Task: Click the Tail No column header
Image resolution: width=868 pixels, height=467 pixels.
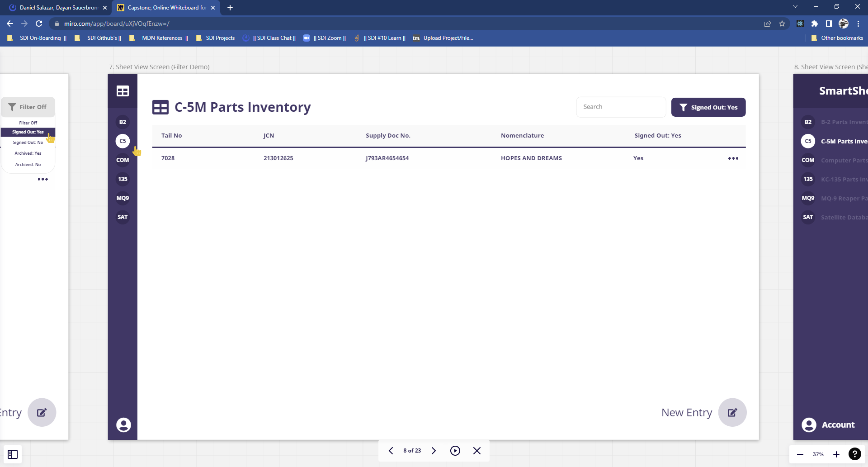Action: (x=172, y=135)
